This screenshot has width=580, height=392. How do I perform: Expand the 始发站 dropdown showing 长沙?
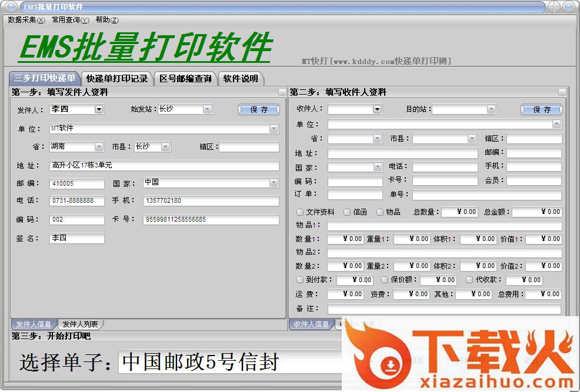coord(207,109)
